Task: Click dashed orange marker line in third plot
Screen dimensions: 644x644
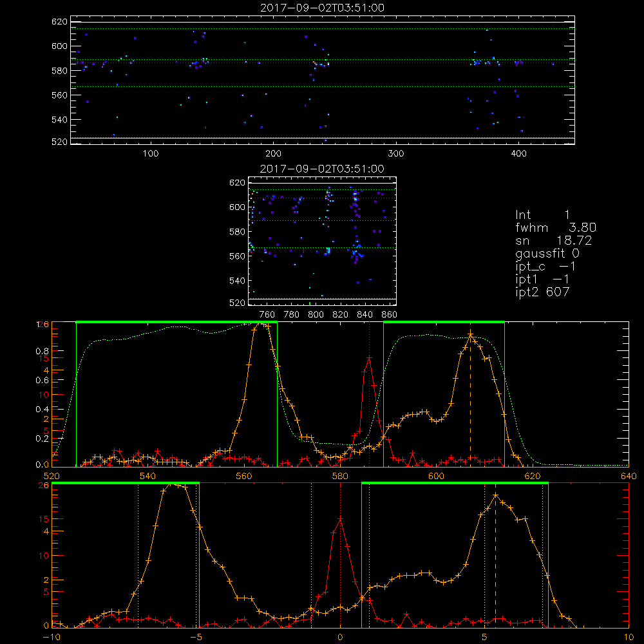Action: click(x=470, y=401)
